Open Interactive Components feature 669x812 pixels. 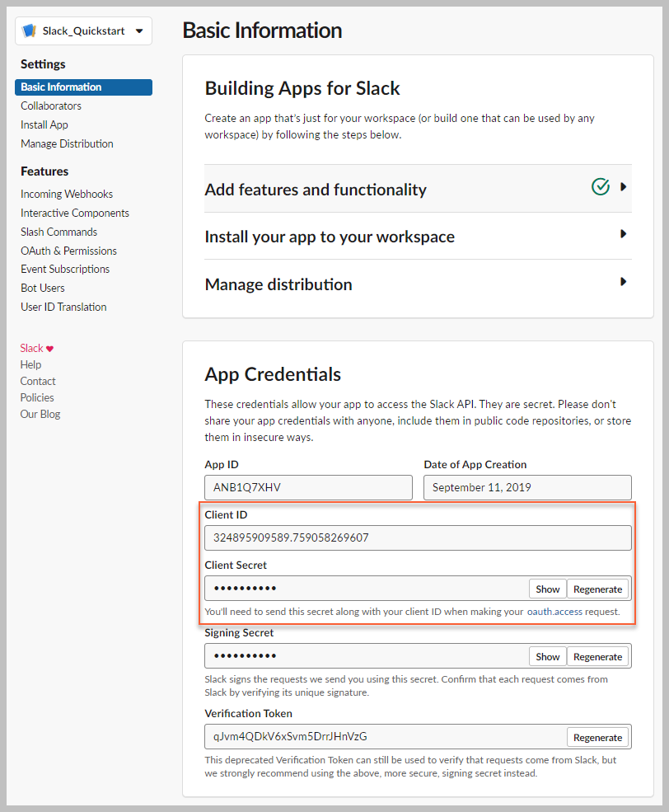pyautogui.click(x=74, y=213)
